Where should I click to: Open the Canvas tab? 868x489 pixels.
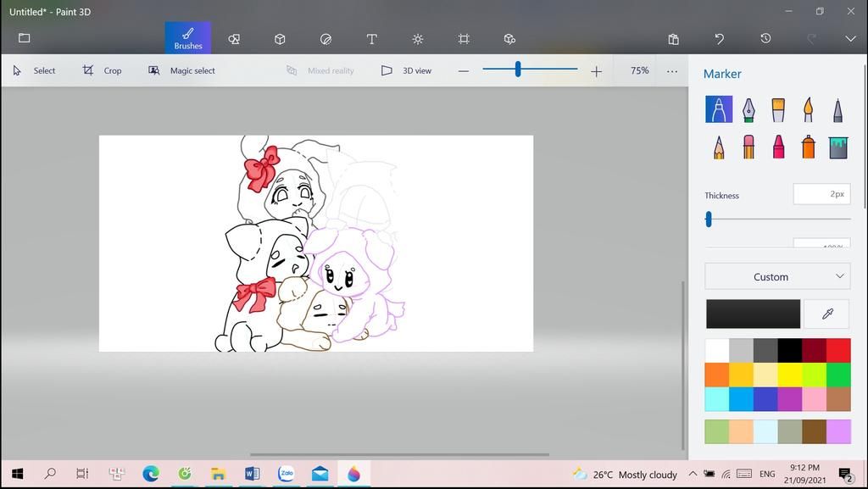tap(464, 39)
